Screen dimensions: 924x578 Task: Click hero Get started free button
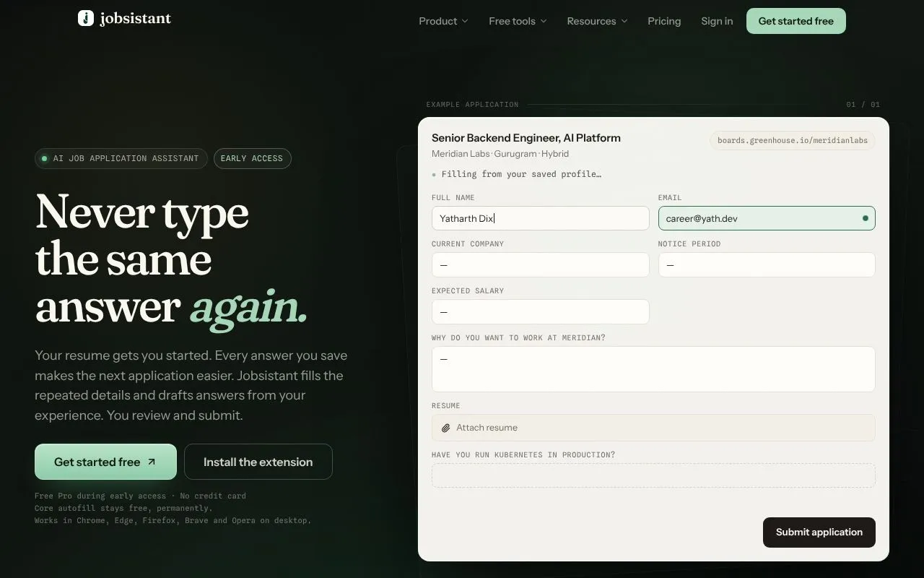tap(105, 462)
